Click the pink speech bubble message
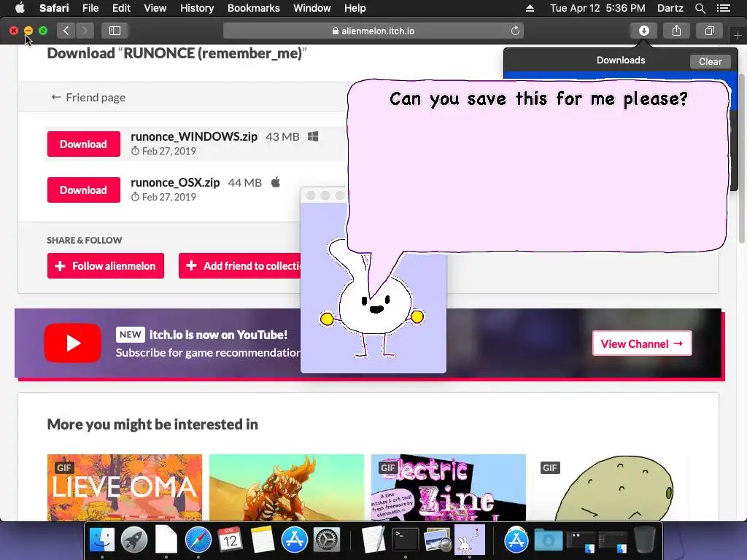Screen dimensions: 747x560 [538, 166]
